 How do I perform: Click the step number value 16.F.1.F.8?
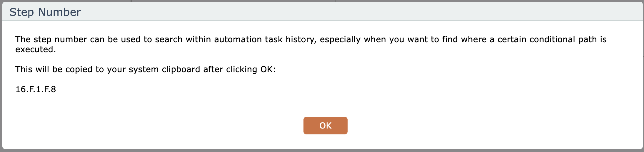(x=36, y=89)
